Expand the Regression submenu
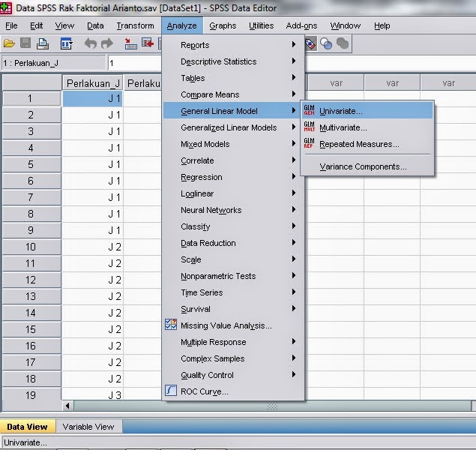Image resolution: width=476 pixels, height=450 pixels. coord(233,177)
